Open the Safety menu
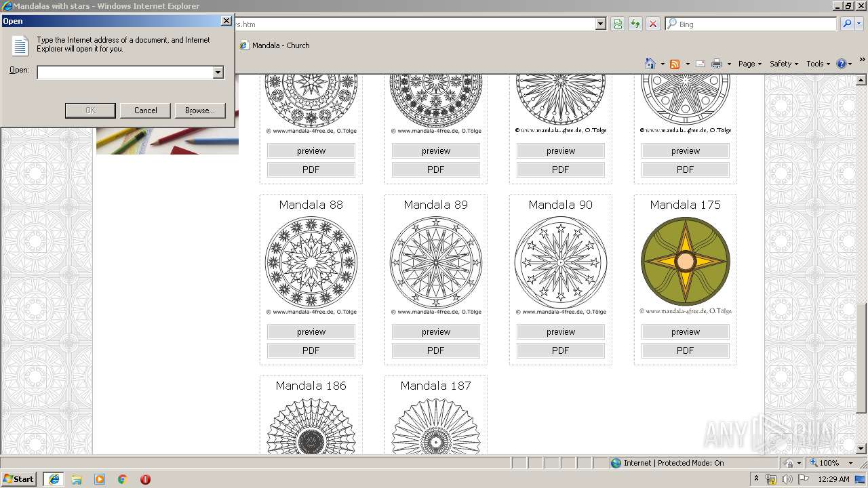Image resolution: width=868 pixels, height=488 pixels. tap(783, 64)
